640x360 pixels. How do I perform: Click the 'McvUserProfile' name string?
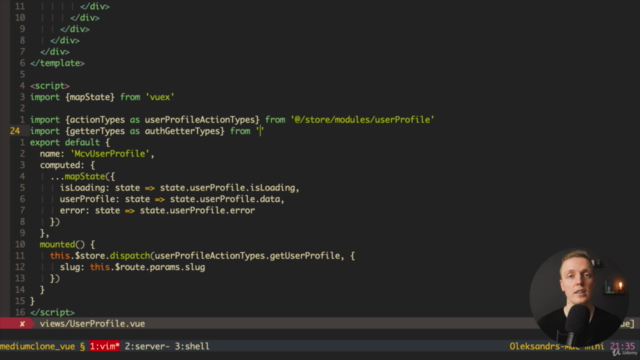(110, 154)
